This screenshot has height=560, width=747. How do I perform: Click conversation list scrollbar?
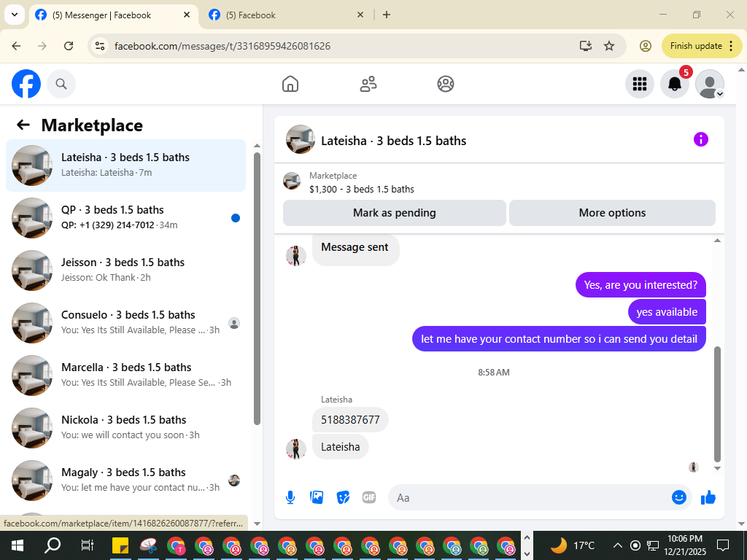(257, 288)
